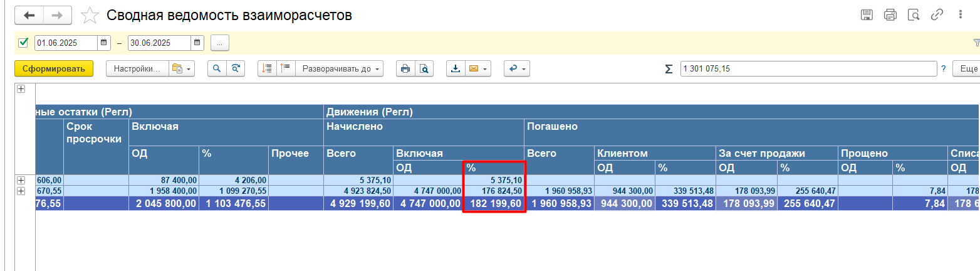Get link with the chain icon

[x=937, y=14]
